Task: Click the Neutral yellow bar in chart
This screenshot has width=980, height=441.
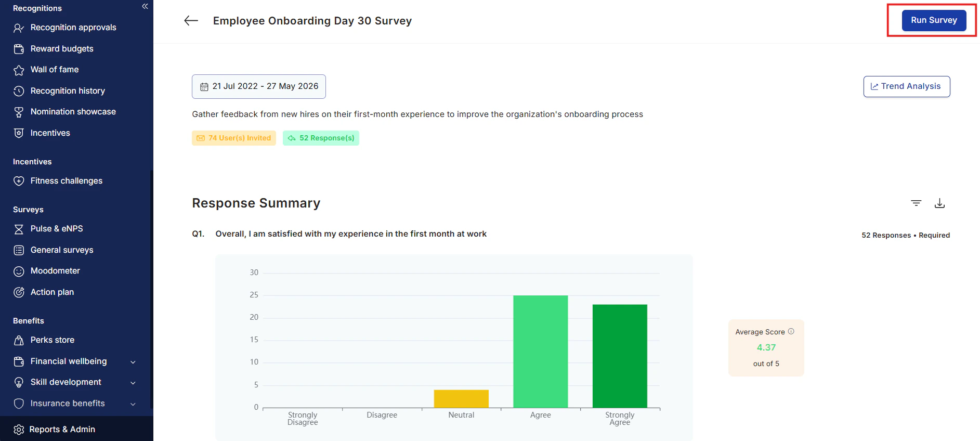Action: [461, 398]
